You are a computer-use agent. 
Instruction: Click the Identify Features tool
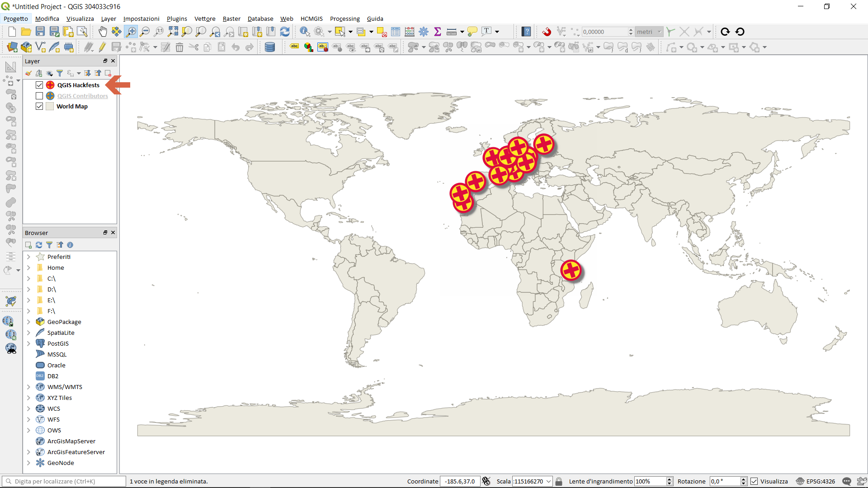(x=305, y=32)
